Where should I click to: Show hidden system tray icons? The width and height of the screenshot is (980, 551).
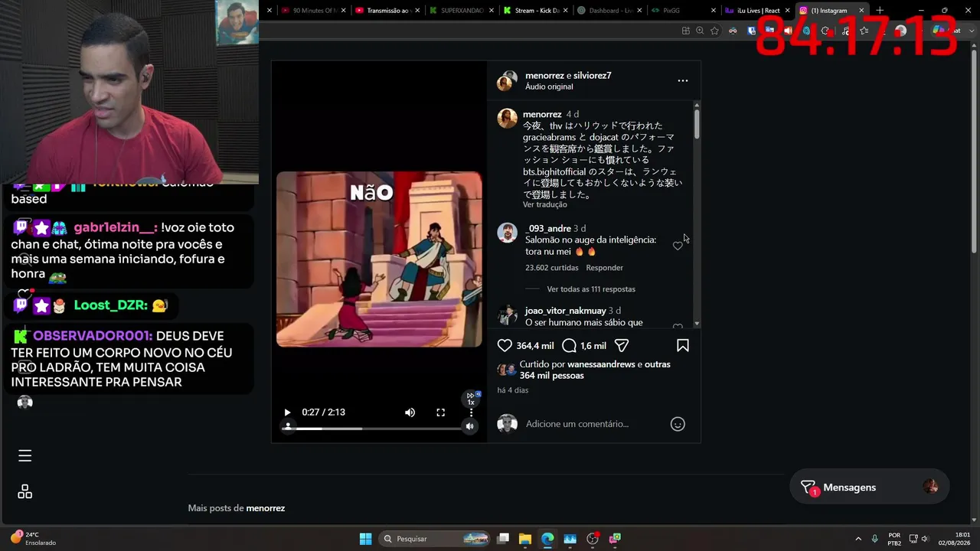click(x=857, y=539)
